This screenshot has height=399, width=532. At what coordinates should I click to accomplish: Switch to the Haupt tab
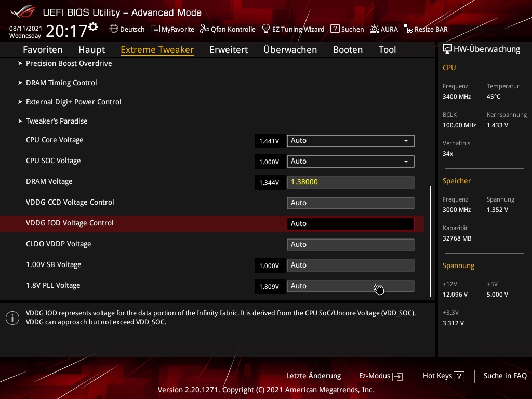tap(91, 49)
